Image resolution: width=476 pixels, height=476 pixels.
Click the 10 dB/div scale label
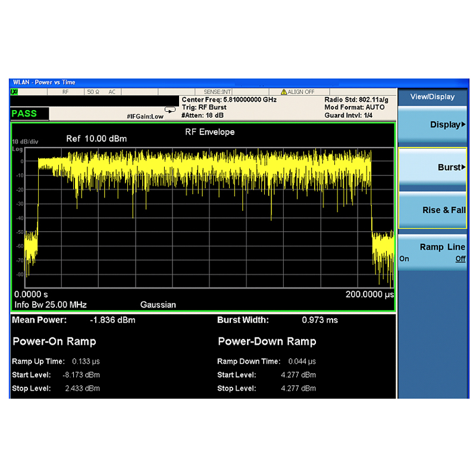[x=25, y=142]
